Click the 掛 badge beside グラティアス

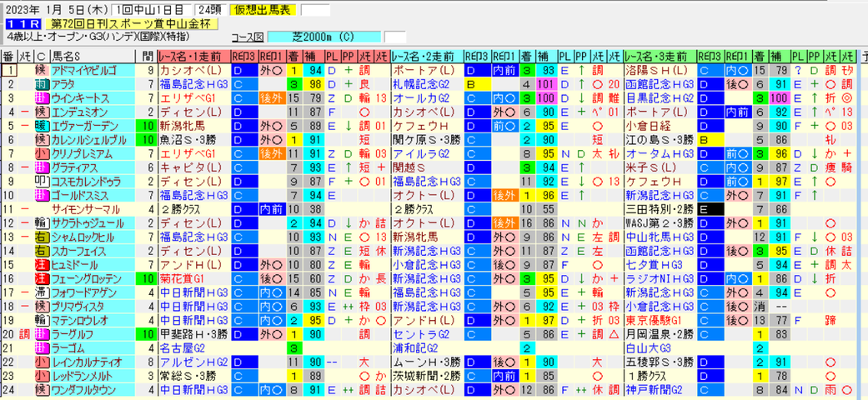coord(42,167)
